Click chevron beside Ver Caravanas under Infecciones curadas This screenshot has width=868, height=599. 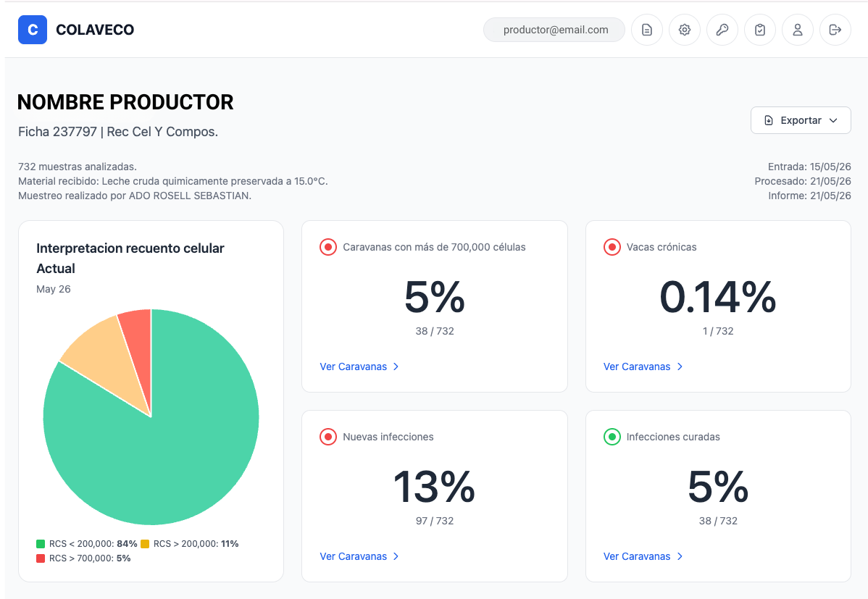coord(680,556)
